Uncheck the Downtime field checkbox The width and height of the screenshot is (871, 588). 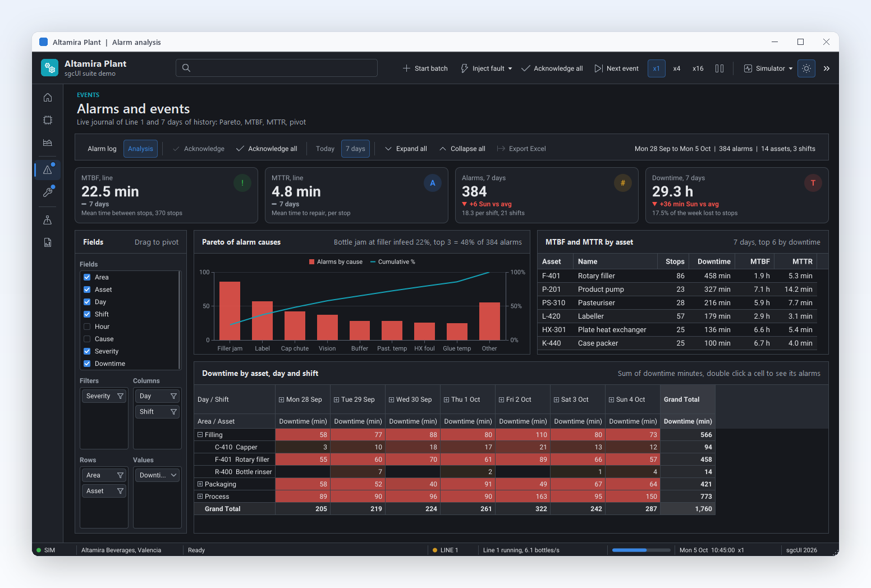point(87,364)
